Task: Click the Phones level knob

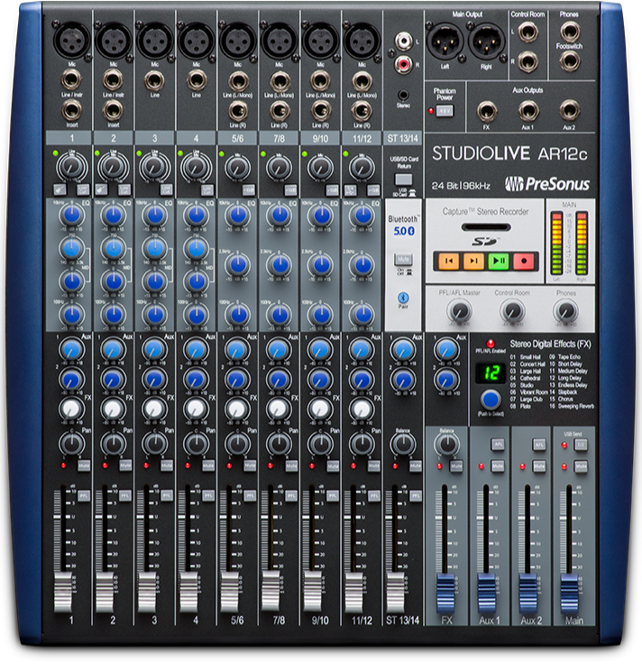Action: [565, 311]
